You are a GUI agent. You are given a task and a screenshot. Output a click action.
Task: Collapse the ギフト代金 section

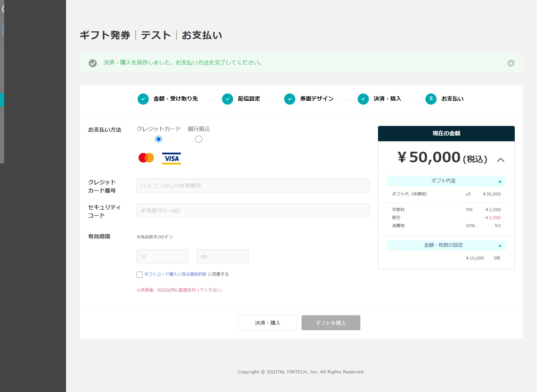pos(446,181)
